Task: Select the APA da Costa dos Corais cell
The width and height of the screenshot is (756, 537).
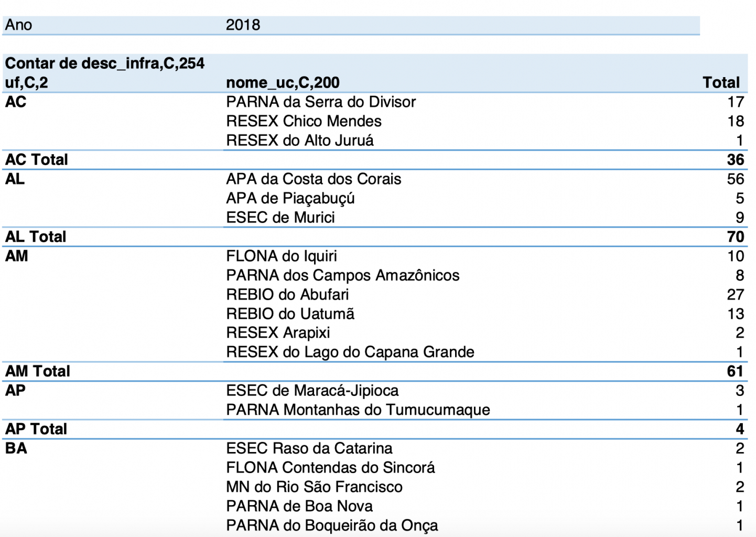Action: (314, 179)
